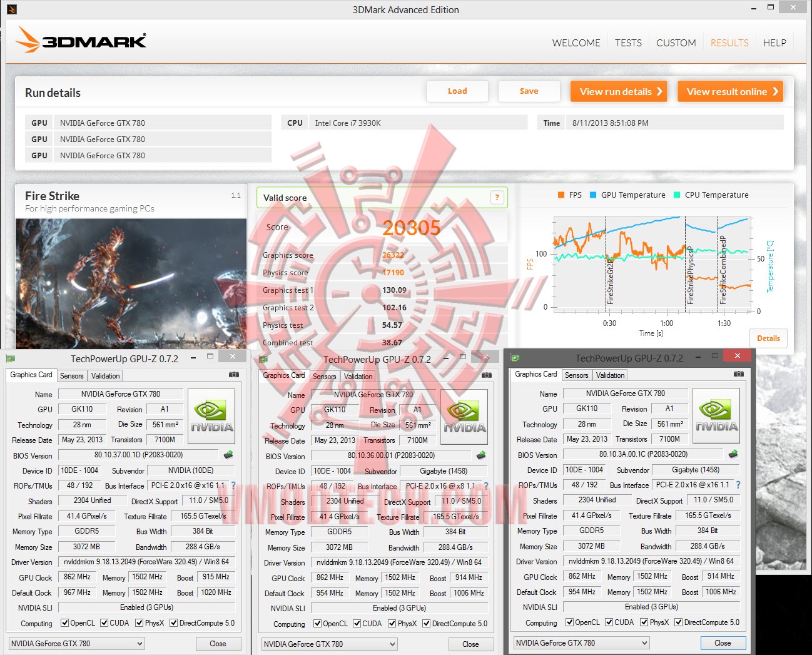Open the GPU selector dropdown in the left GPU-Z window
Screen dimensions: 812x655
tap(77, 643)
